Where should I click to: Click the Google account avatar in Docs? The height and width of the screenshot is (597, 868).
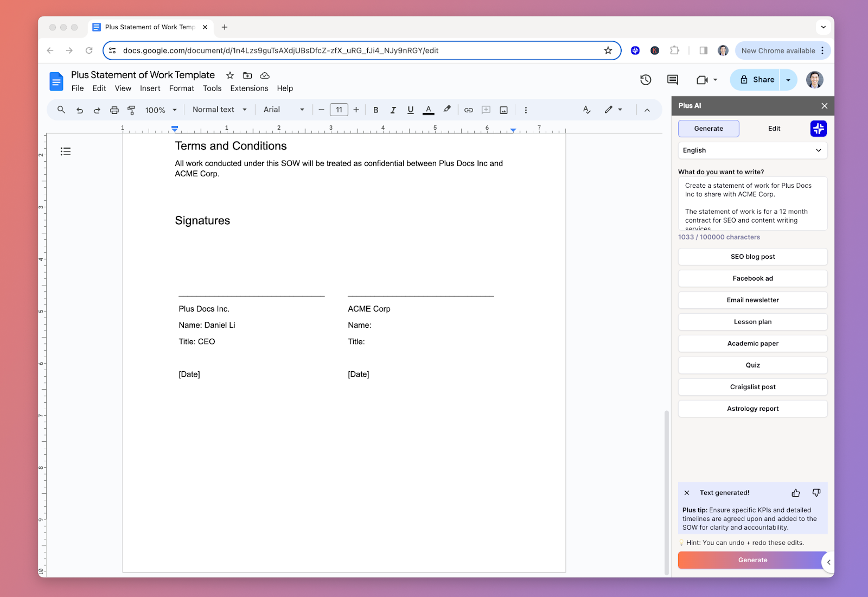815,80
